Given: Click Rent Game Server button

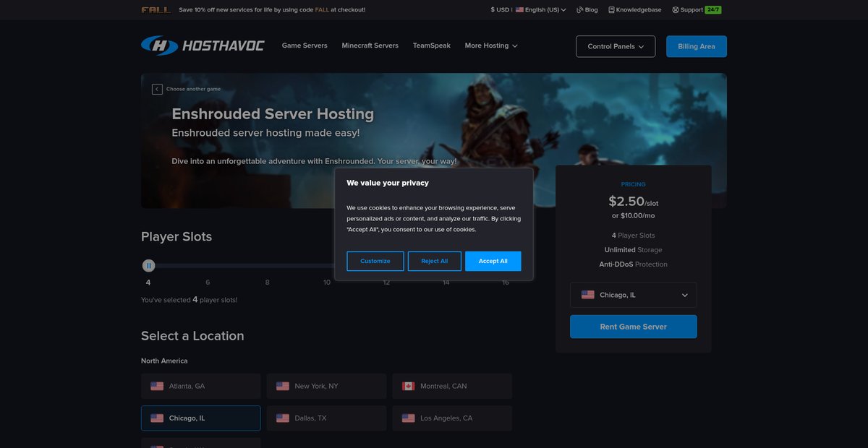Looking at the screenshot, I should (x=634, y=327).
